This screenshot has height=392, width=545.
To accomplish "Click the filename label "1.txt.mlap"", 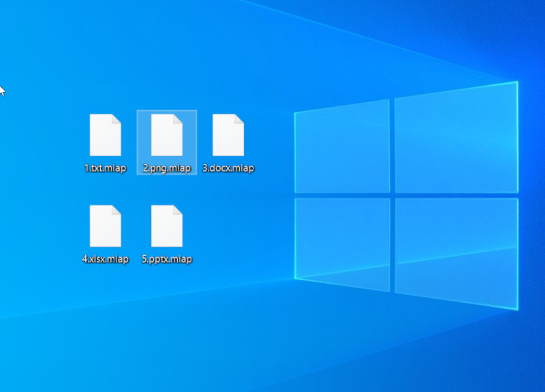I will [106, 168].
